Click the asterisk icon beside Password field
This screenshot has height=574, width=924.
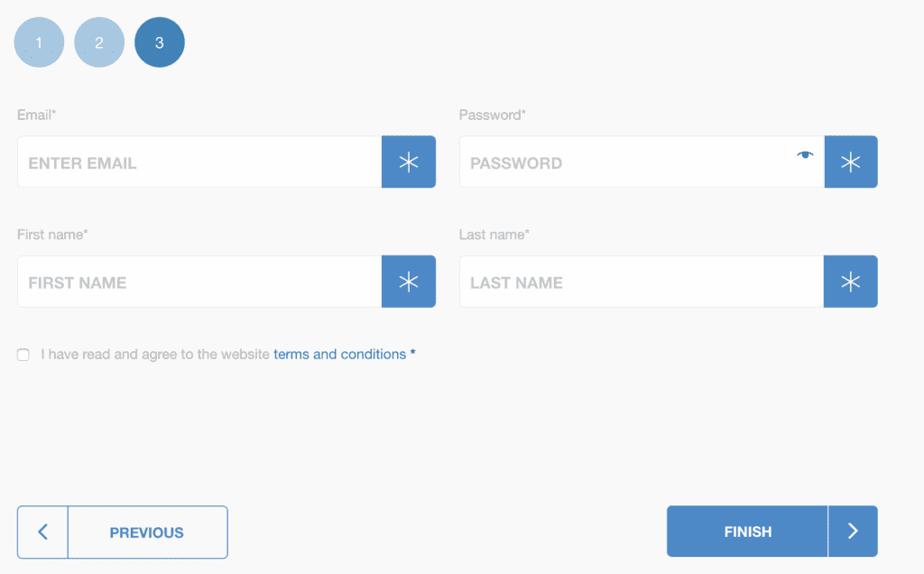click(x=850, y=162)
